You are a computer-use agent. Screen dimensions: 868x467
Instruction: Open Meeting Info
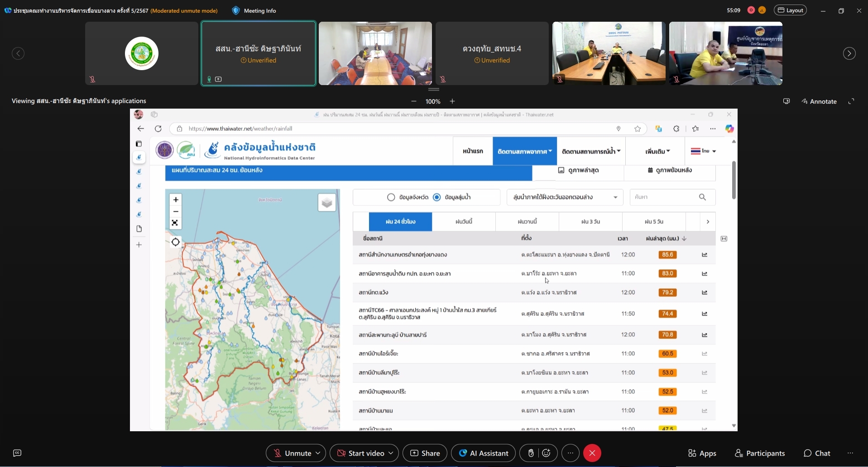click(254, 10)
